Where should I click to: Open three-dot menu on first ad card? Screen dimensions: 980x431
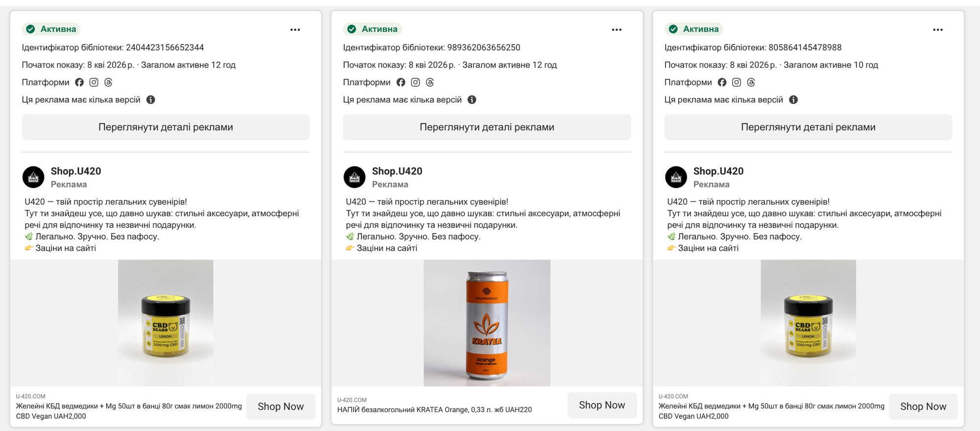pos(295,30)
